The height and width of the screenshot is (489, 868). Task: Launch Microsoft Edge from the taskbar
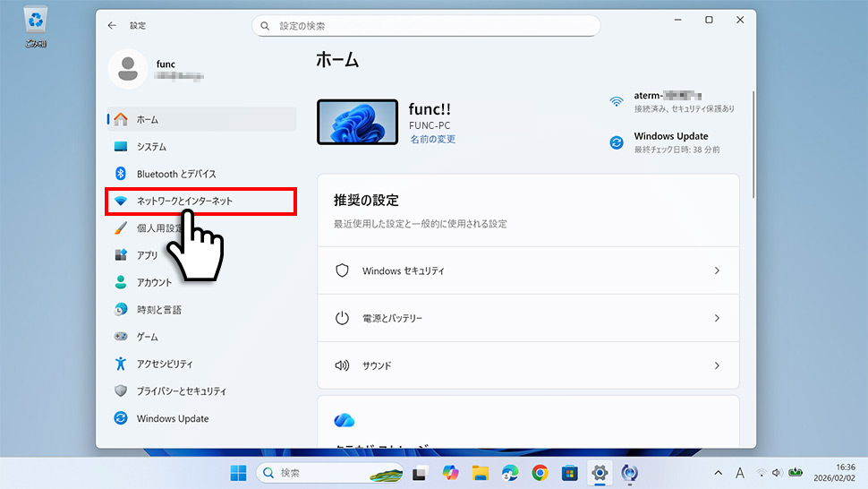(x=510, y=473)
